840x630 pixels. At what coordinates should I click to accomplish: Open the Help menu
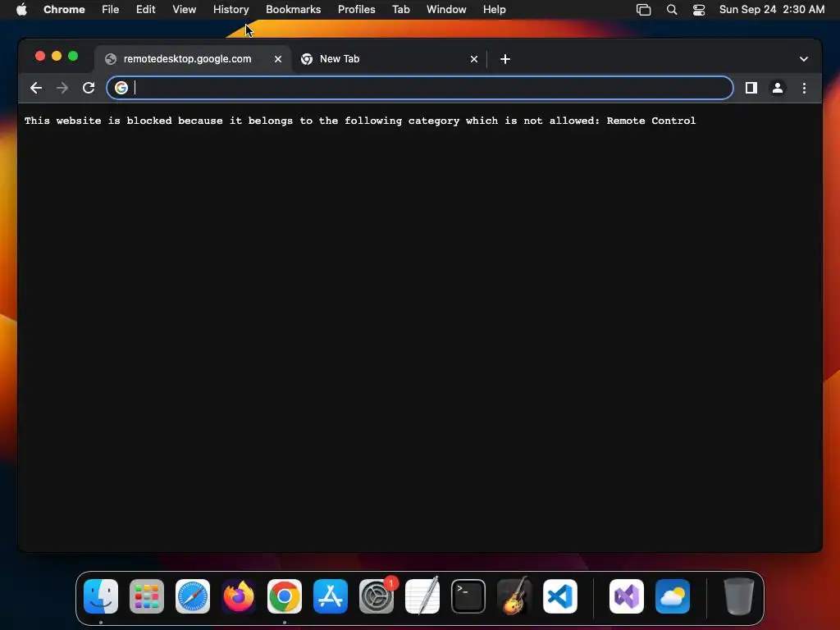click(494, 10)
